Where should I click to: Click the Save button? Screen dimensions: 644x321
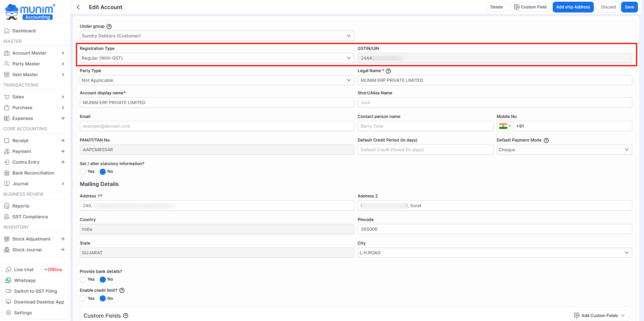click(629, 7)
